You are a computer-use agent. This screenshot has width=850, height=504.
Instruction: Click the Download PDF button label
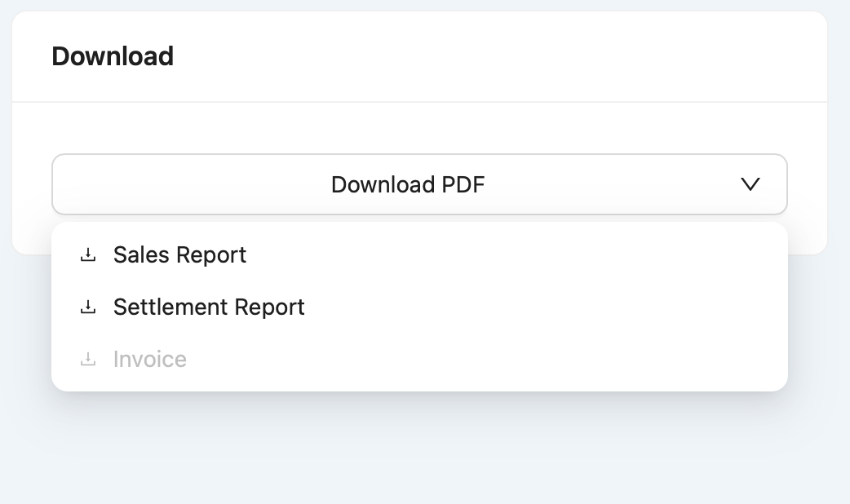[408, 184]
